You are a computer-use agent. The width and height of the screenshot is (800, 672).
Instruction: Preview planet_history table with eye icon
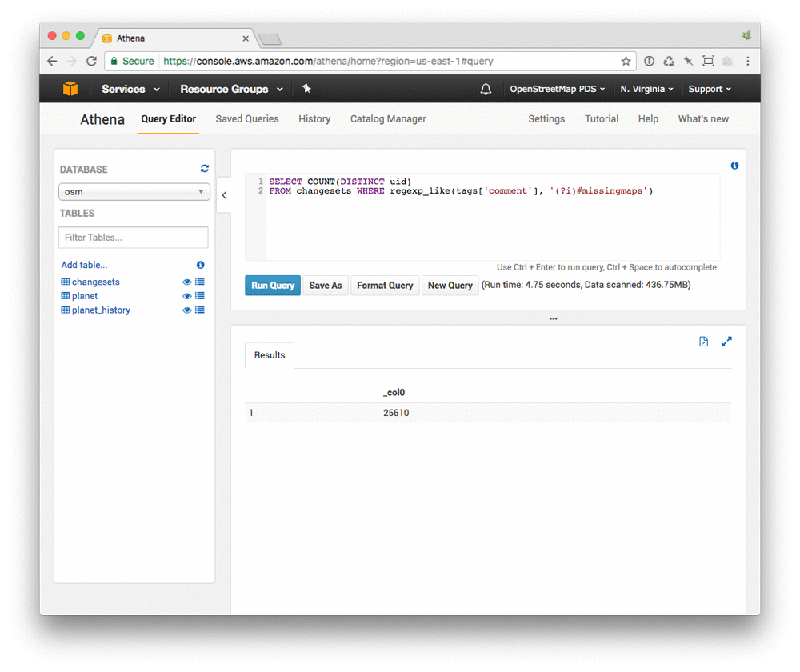187,310
